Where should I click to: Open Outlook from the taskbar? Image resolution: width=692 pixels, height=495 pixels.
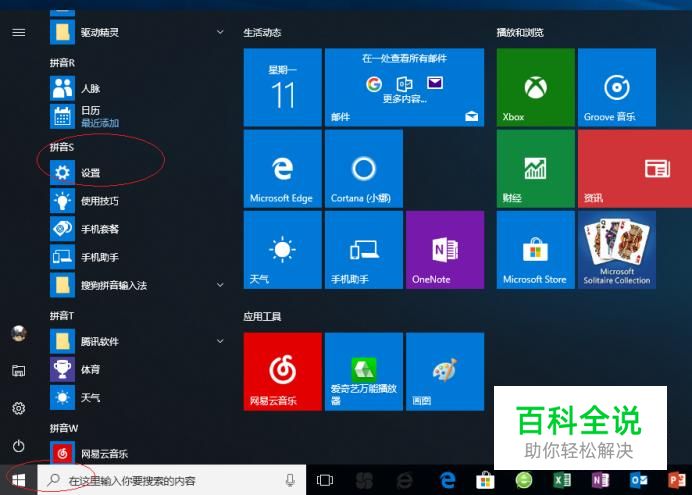pyautogui.click(x=638, y=480)
